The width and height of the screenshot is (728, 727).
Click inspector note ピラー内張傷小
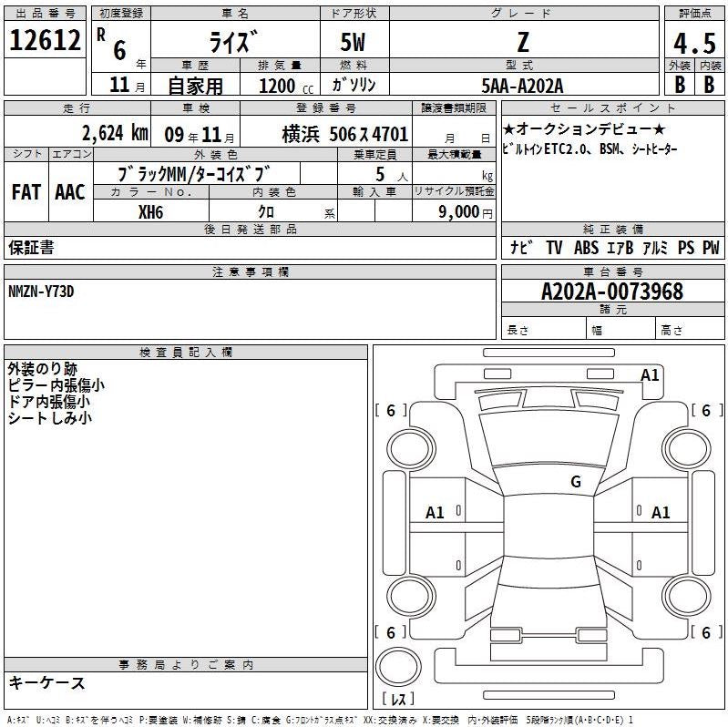point(56,385)
